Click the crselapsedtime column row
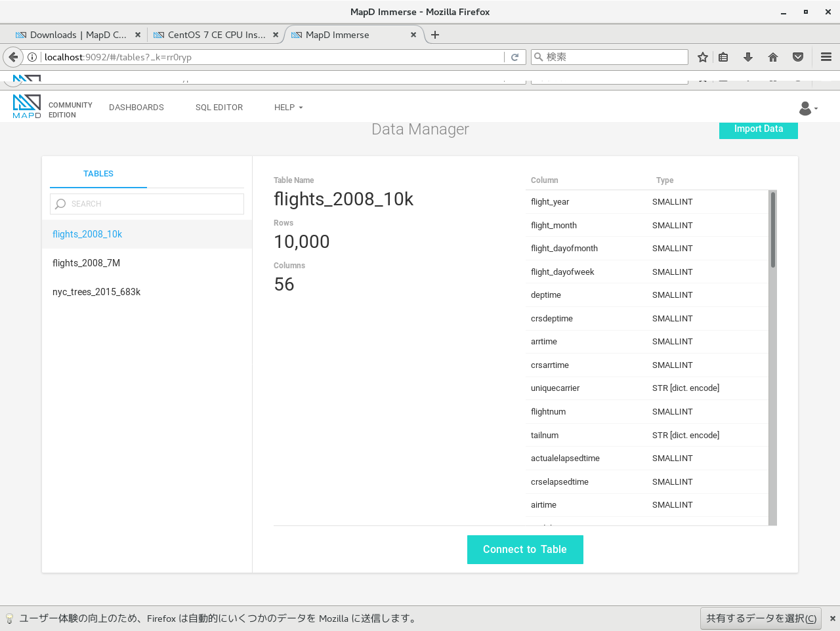840x631 pixels. click(x=647, y=481)
